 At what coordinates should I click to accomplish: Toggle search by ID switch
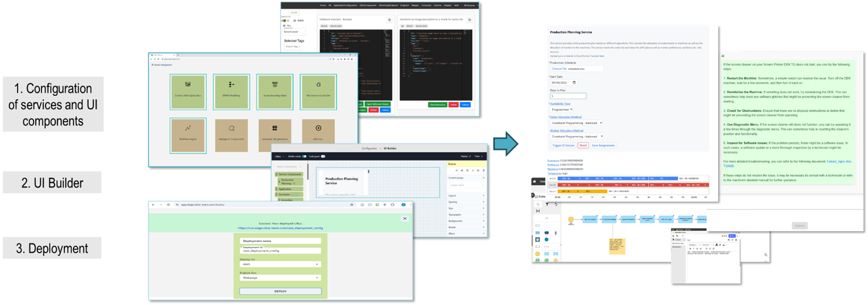click(284, 21)
